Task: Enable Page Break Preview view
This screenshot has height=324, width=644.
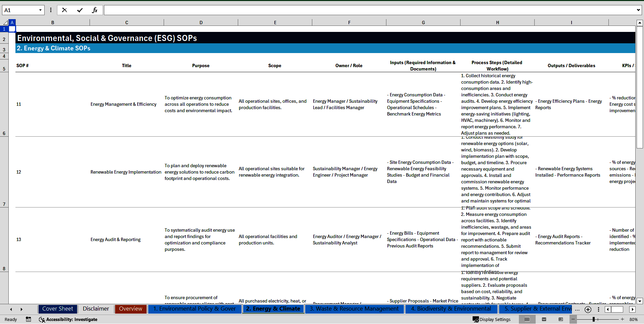Action: 561,319
